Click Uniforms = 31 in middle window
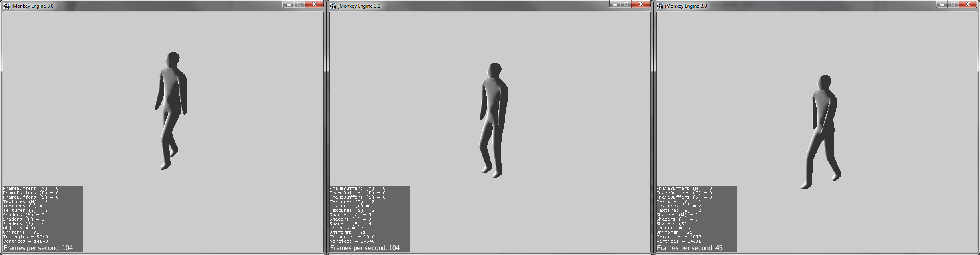This screenshot has width=980, height=255. 347,233
